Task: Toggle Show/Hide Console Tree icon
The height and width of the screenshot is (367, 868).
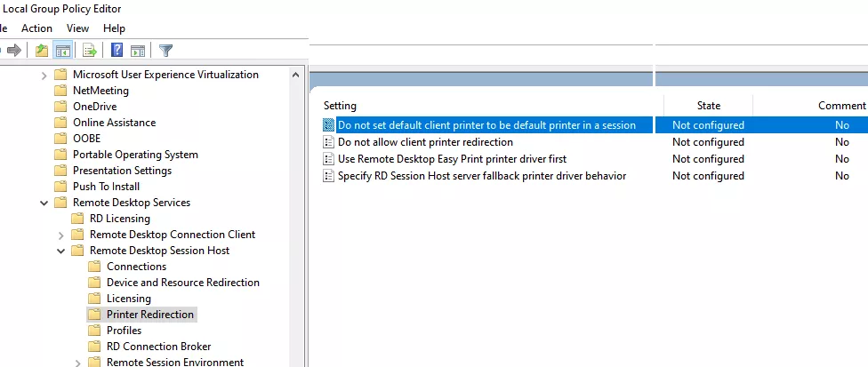Action: point(62,51)
